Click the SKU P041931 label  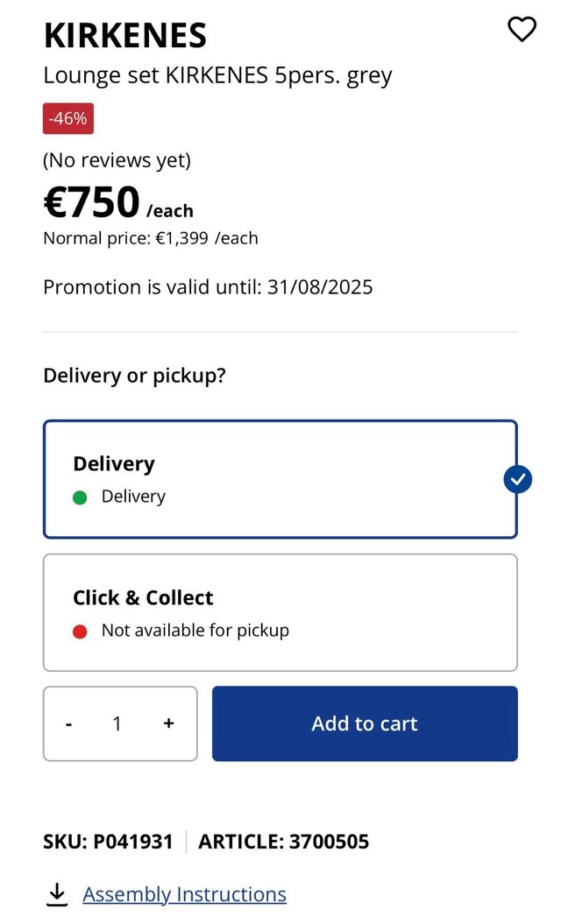pyautogui.click(x=108, y=843)
